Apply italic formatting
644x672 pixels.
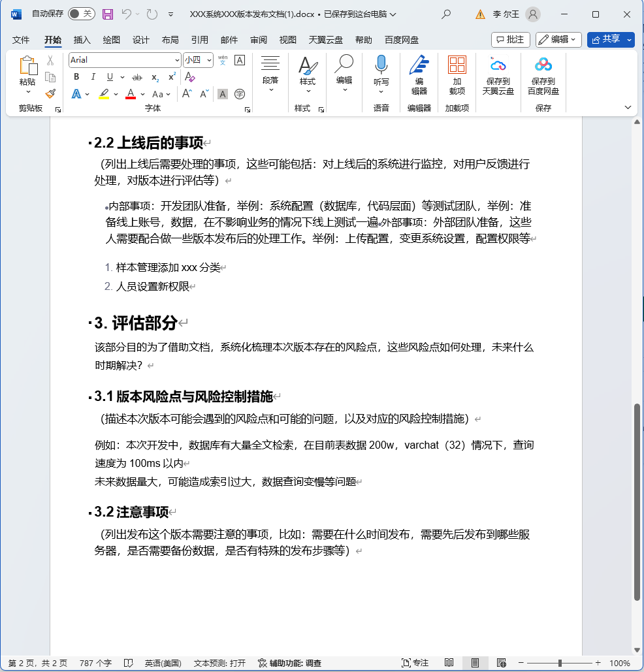(x=93, y=77)
